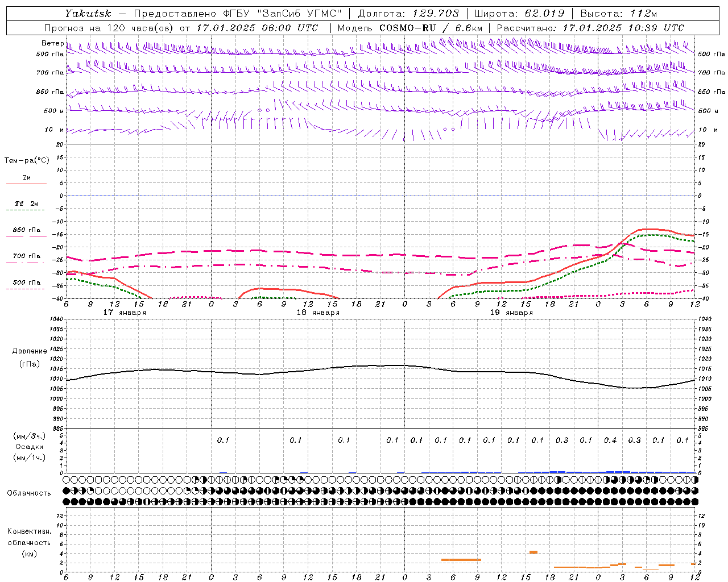Click the 18 января date label
This screenshot has width=728, height=582.
click(318, 313)
